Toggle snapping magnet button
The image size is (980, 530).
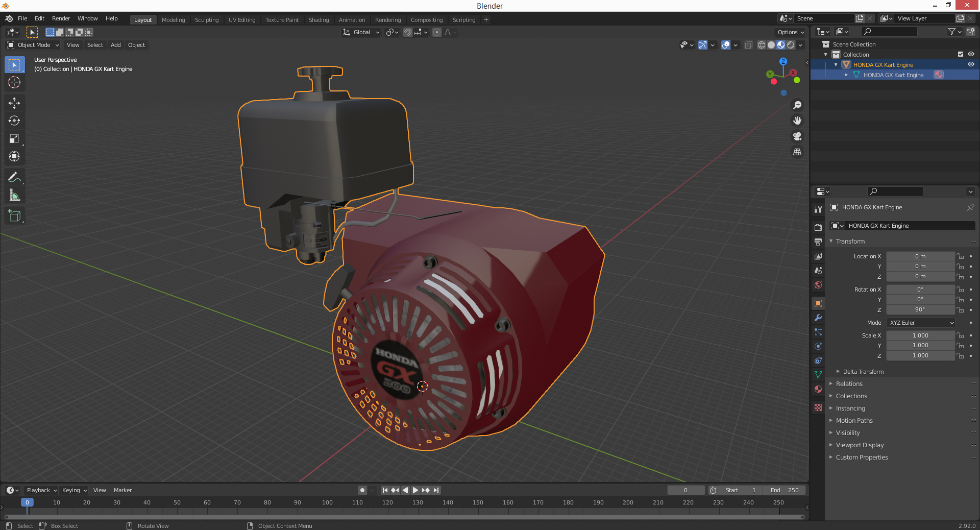(x=408, y=32)
